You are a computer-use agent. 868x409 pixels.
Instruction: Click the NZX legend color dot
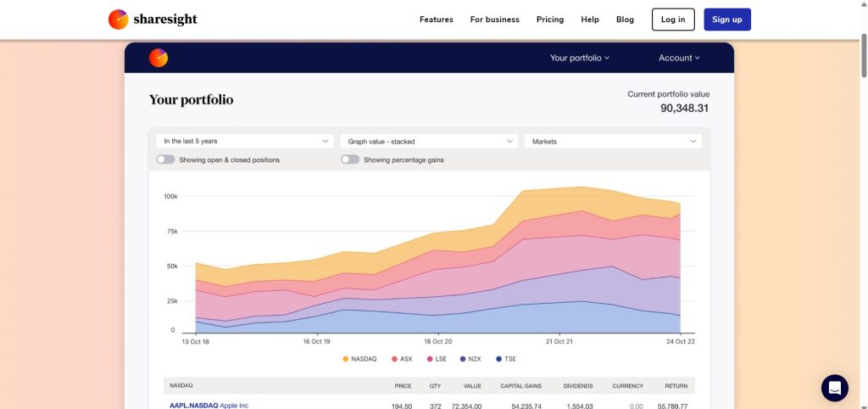pyautogui.click(x=463, y=359)
